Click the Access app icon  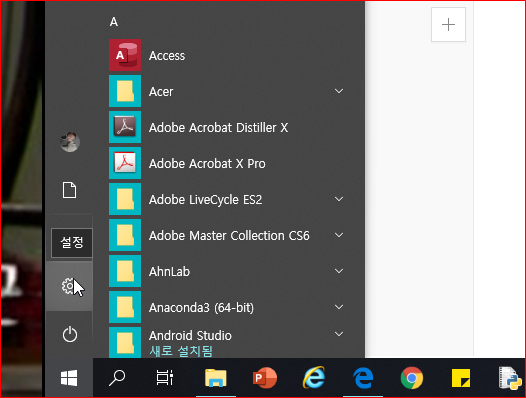(x=125, y=55)
